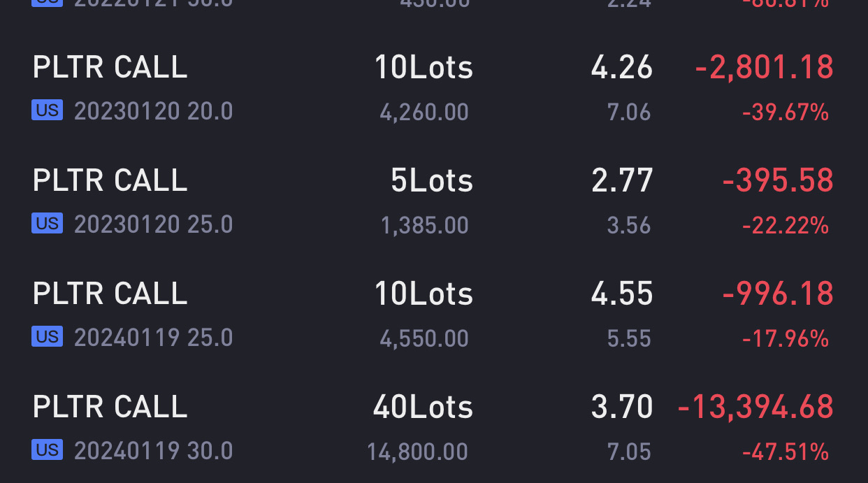Open the PLTR CALL 20240119 25.0 position
Image resolution: width=868 pixels, height=483 pixels.
click(x=434, y=315)
